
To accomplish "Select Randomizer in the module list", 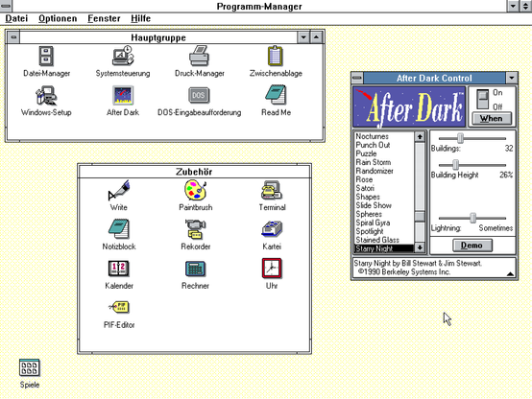I will (x=384, y=171).
